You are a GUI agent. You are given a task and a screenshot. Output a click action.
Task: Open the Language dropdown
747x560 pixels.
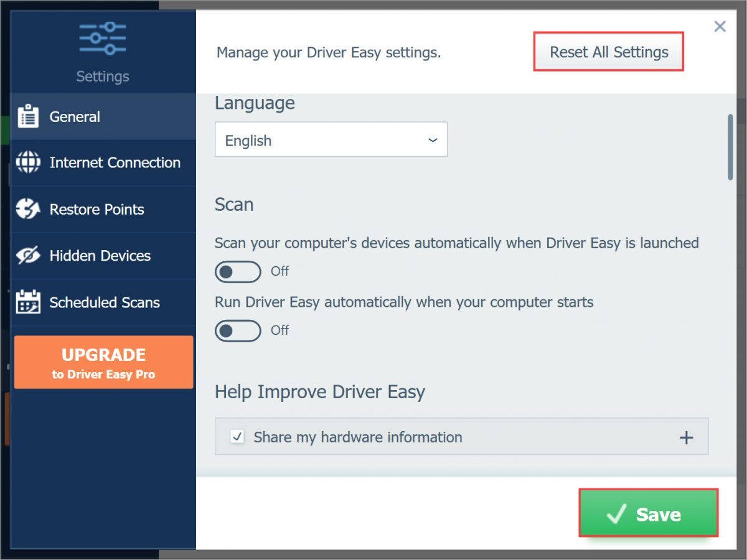tap(331, 139)
